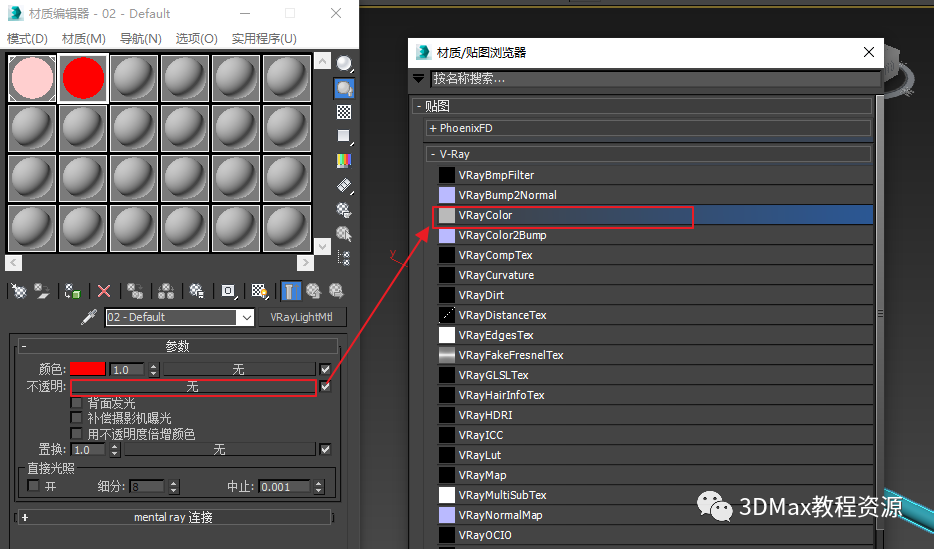Open Material/Map Navigator icon
This screenshot has height=549, width=934.
(x=344, y=258)
